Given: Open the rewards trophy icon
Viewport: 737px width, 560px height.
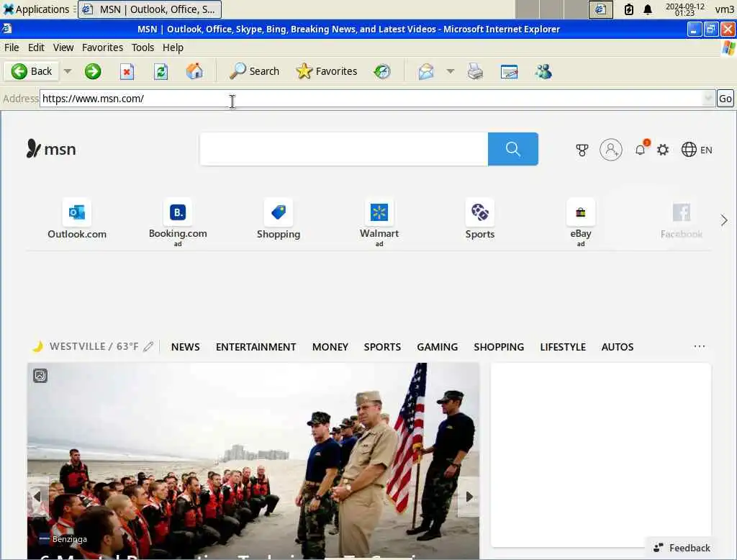Looking at the screenshot, I should [582, 150].
